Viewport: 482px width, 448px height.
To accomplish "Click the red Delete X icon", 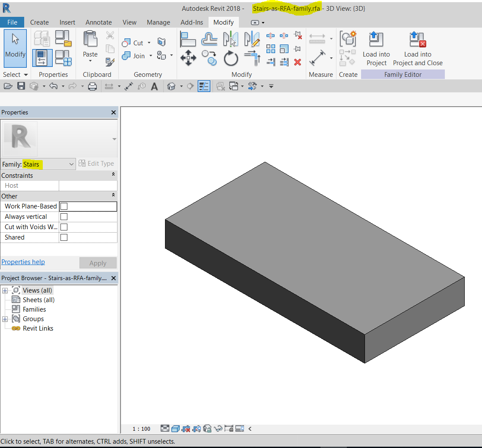I will [297, 63].
